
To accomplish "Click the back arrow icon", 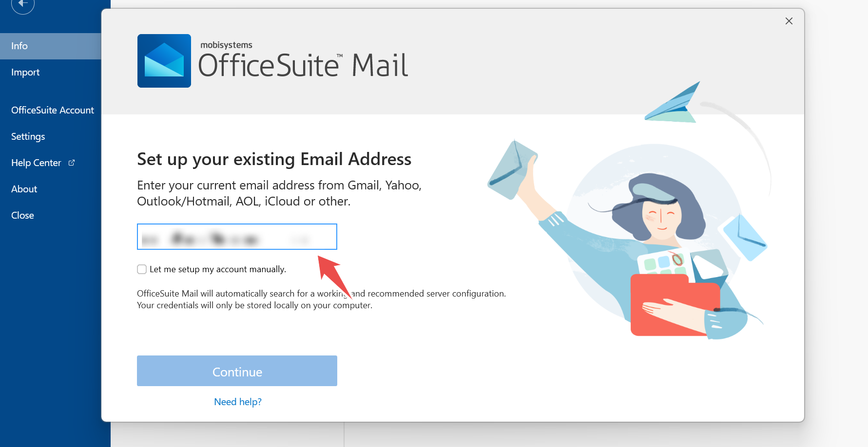I will (23, 4).
